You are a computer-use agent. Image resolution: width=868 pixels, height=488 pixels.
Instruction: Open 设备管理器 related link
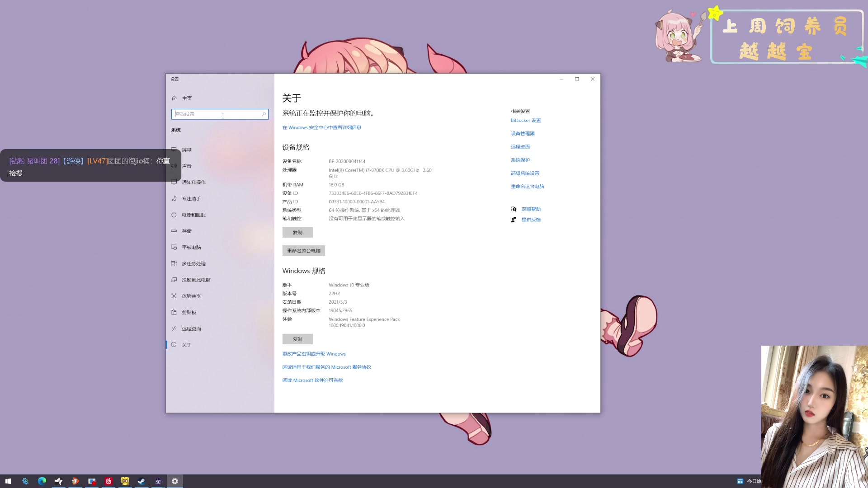pos(523,134)
